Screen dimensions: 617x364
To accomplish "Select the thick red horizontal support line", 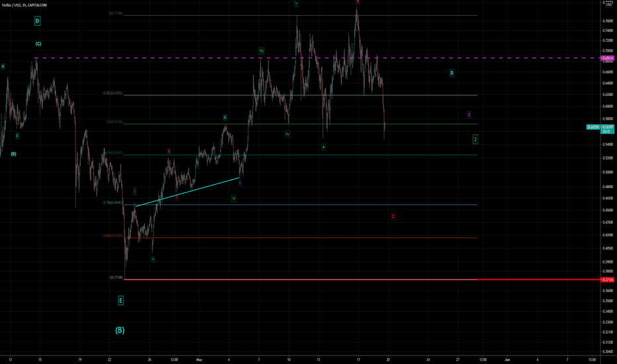I will [362, 280].
